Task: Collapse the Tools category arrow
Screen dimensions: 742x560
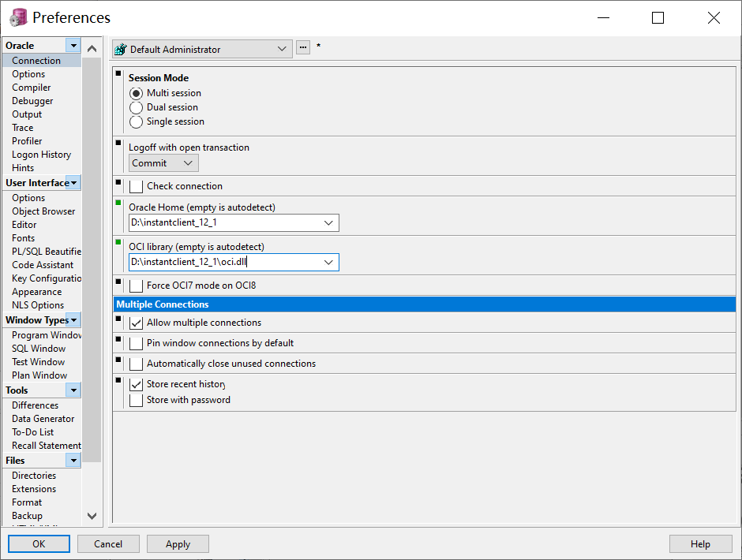Action: [73, 390]
